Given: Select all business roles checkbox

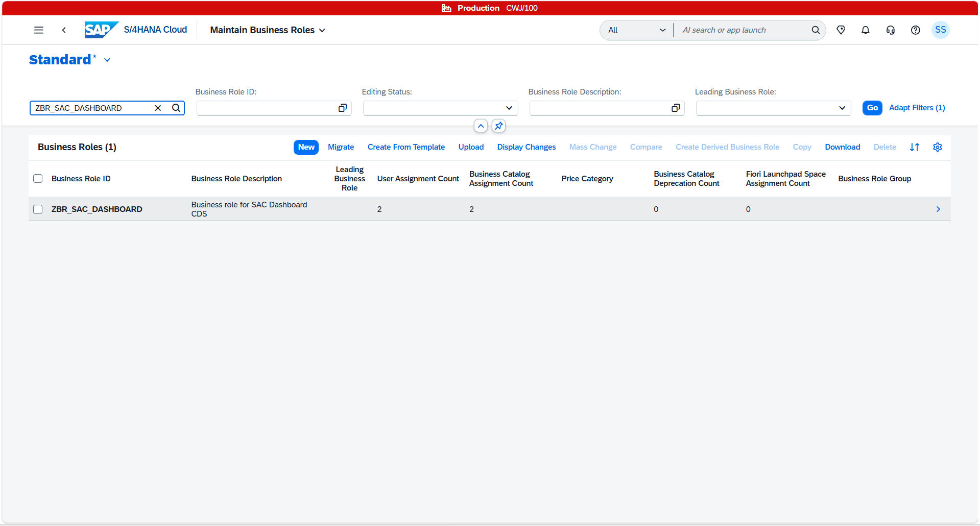Looking at the screenshot, I should coord(38,179).
